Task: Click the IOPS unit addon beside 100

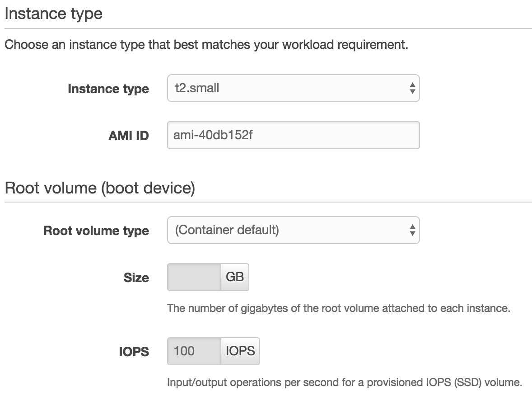Action: 240,351
